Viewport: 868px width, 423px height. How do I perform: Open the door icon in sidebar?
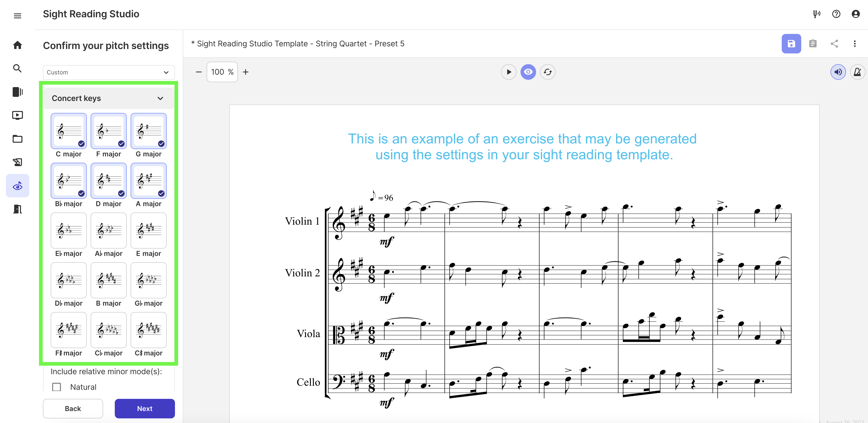pos(18,209)
